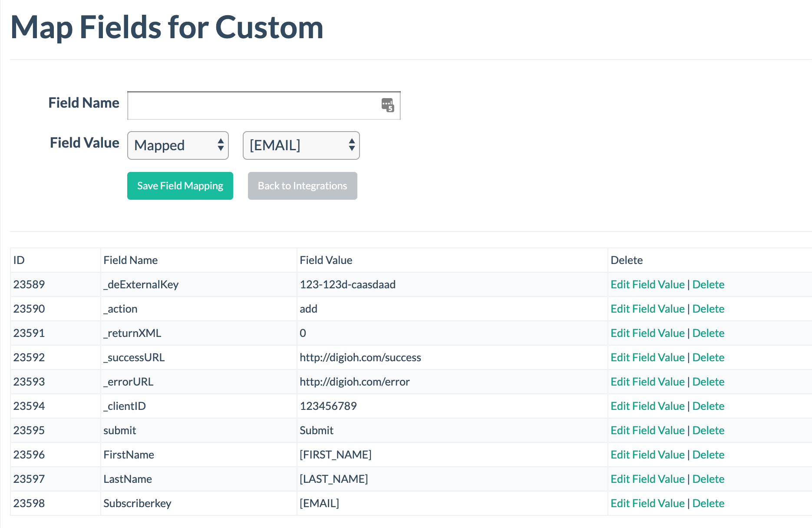Edit field value for _deExternalKey row
This screenshot has height=528, width=812.
pyautogui.click(x=647, y=284)
